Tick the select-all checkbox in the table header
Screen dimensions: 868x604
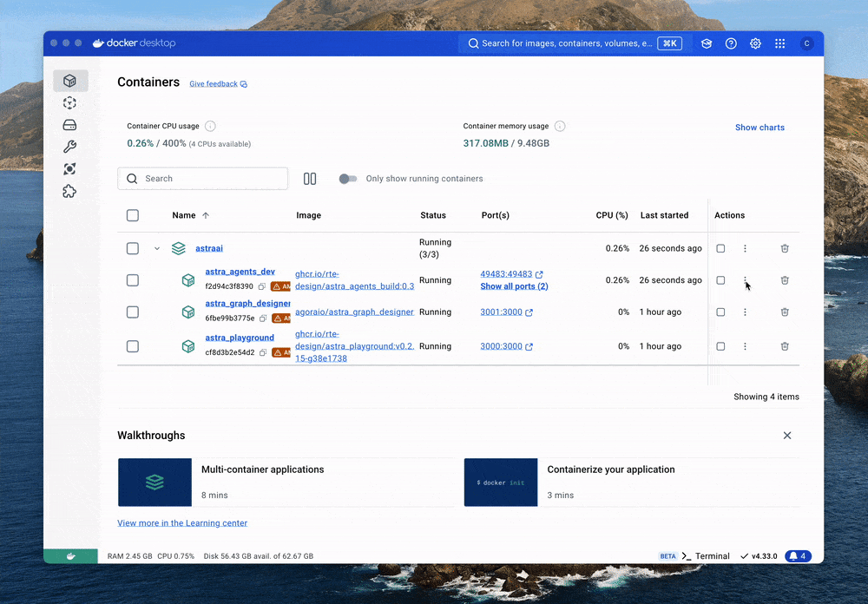132,215
